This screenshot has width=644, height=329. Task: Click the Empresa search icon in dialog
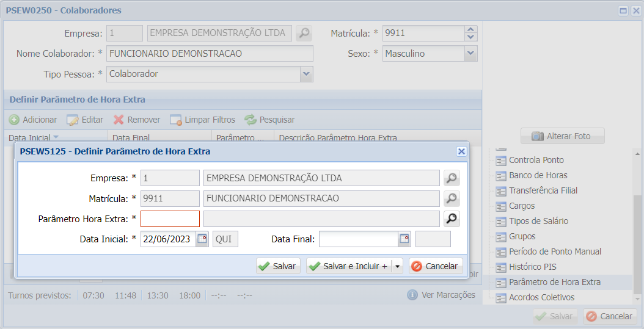(x=452, y=178)
